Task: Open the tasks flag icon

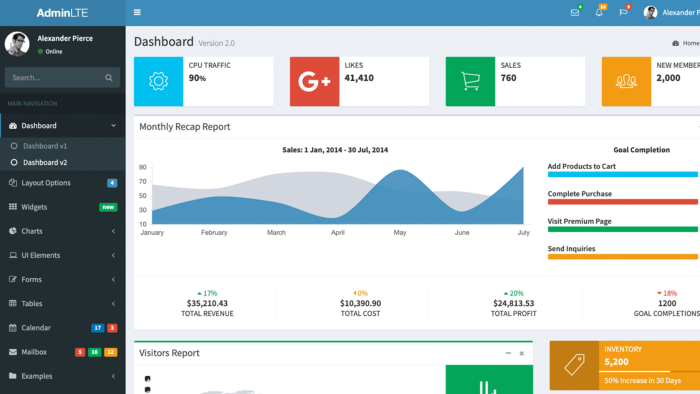Action: (x=623, y=12)
